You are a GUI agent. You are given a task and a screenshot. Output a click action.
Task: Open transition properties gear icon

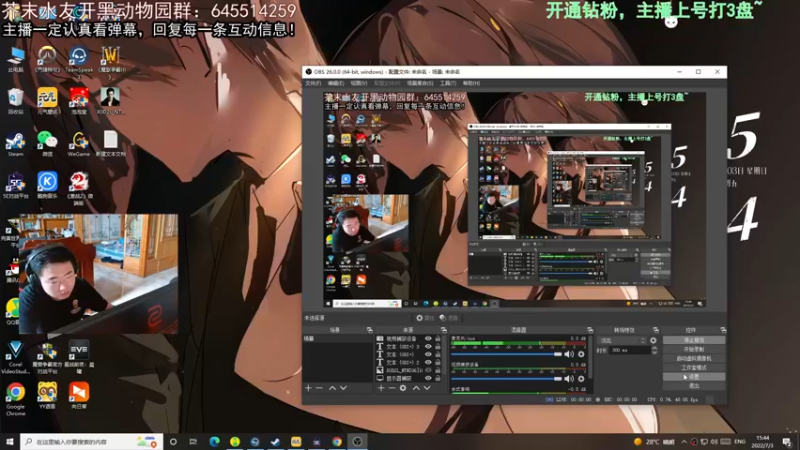tap(653, 340)
